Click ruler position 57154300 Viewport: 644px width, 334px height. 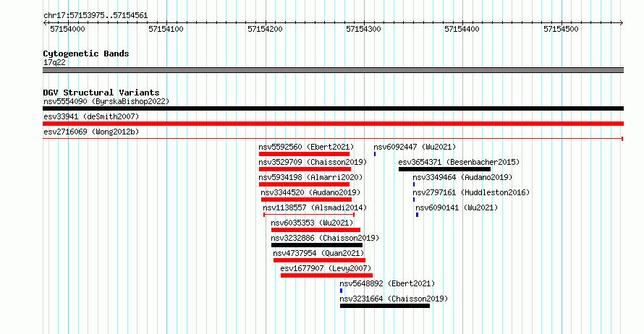coord(363,29)
